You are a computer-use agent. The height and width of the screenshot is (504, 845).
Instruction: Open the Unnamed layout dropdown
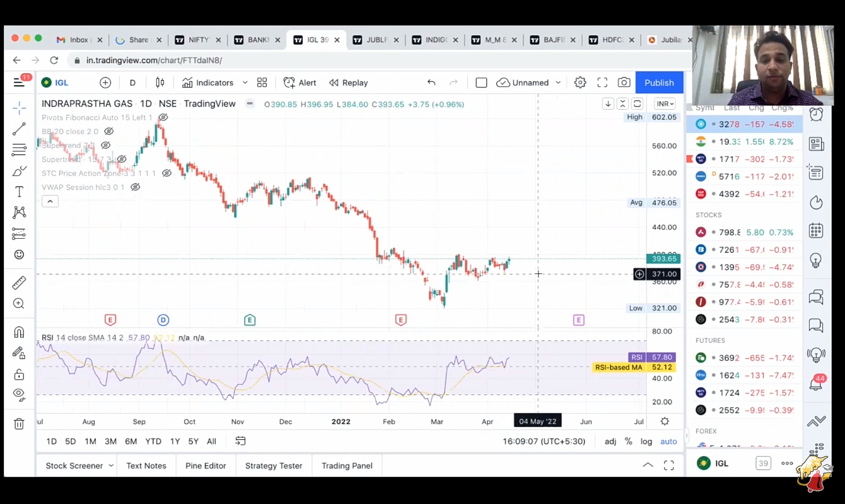coord(530,83)
